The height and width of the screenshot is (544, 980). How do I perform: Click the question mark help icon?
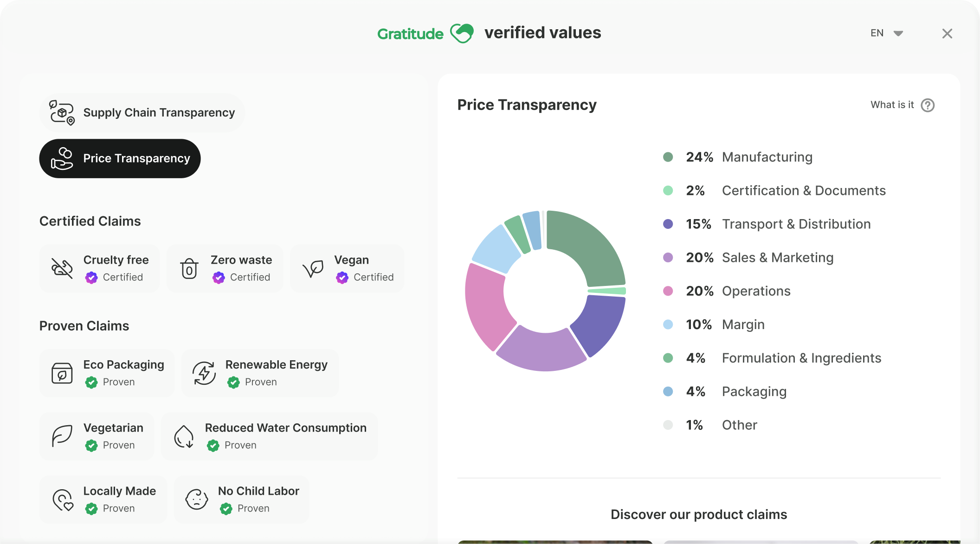[928, 105]
